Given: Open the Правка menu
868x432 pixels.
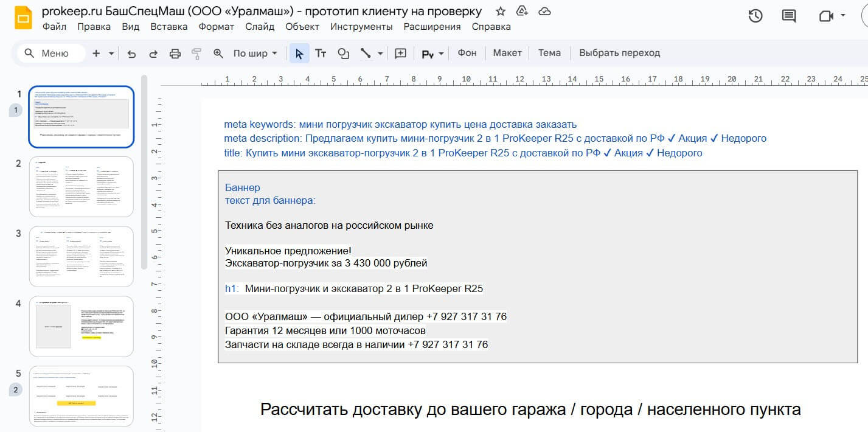Looking at the screenshot, I should 94,27.
